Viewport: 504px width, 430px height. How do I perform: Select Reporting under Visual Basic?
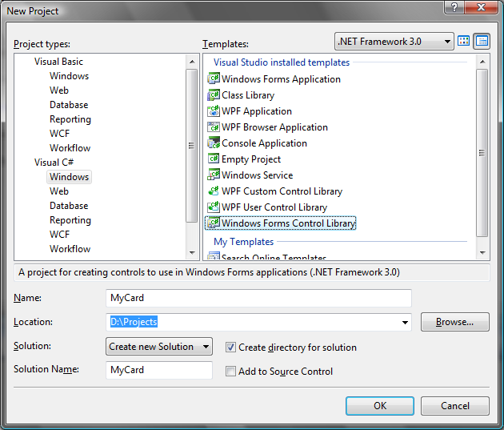tap(70, 119)
